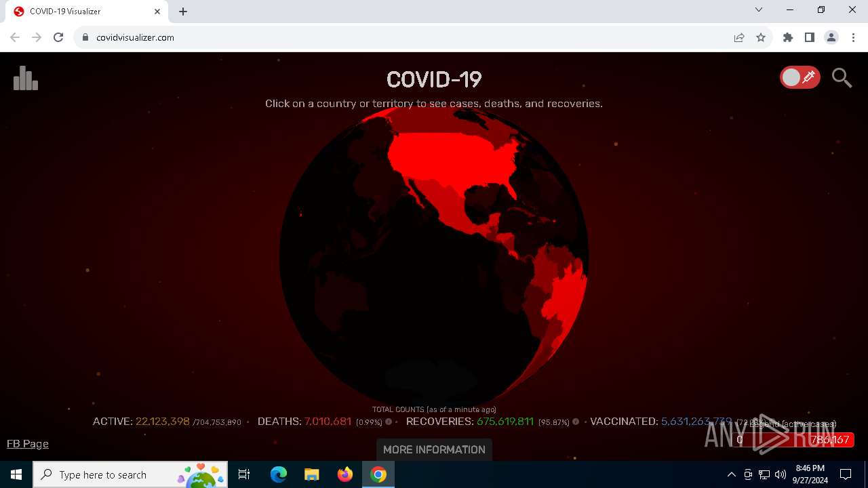Expand the tab search chevron

coord(759,9)
